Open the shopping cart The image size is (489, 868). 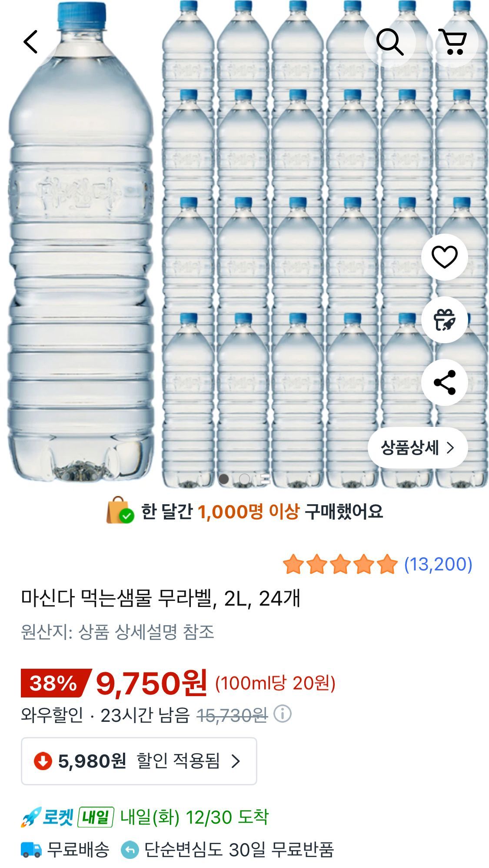452,42
